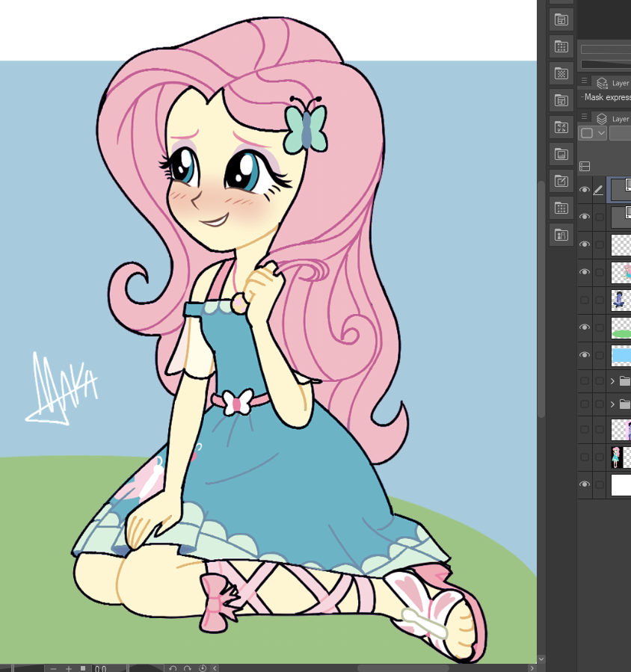Rotate the canvas counterclockwise
The width and height of the screenshot is (631, 672).
172,668
